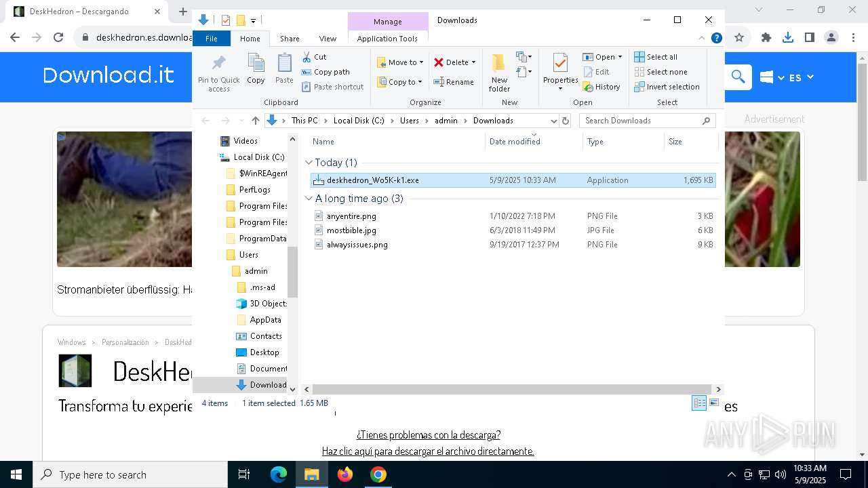The width and height of the screenshot is (868, 488).
Task: Click direct download link
Action: 428,451
